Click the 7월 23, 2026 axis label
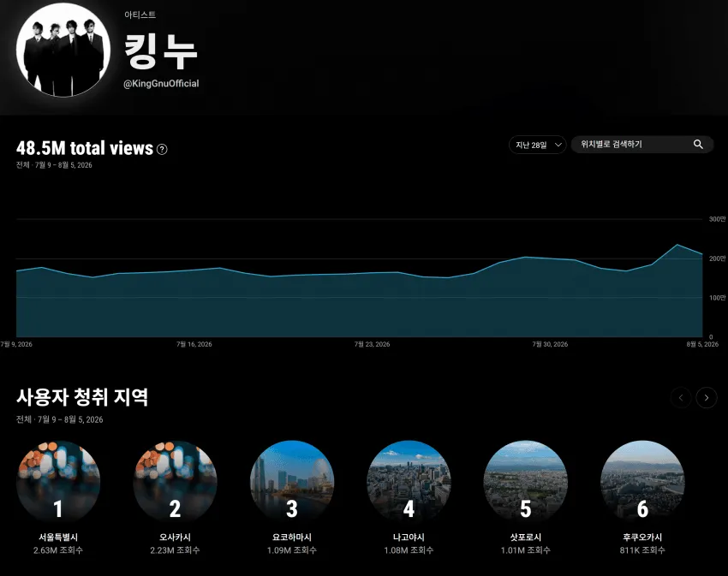Viewport: 728px width, 576px height. pos(372,344)
